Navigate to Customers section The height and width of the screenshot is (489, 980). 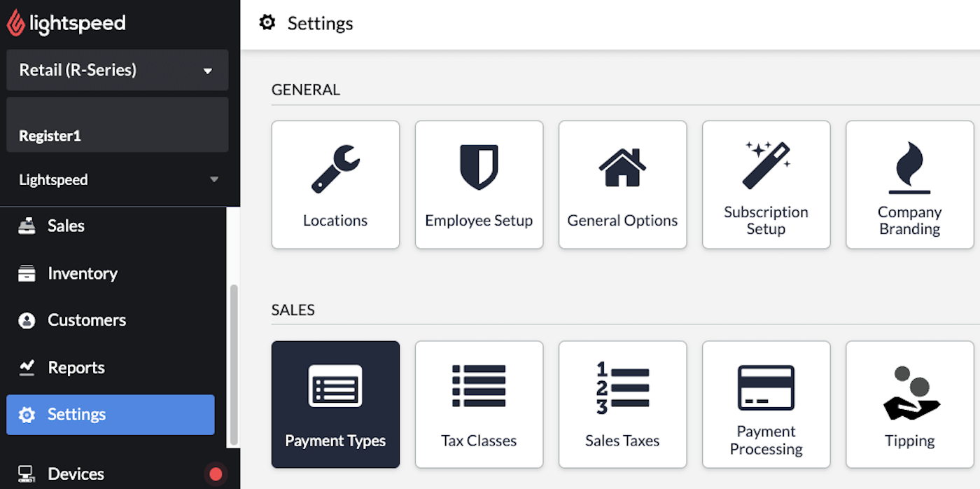(x=86, y=320)
